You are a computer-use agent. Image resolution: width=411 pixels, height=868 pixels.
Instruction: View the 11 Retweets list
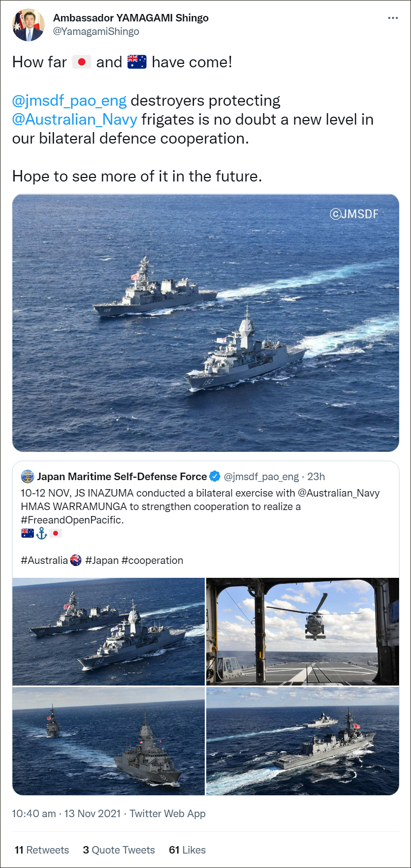42,850
